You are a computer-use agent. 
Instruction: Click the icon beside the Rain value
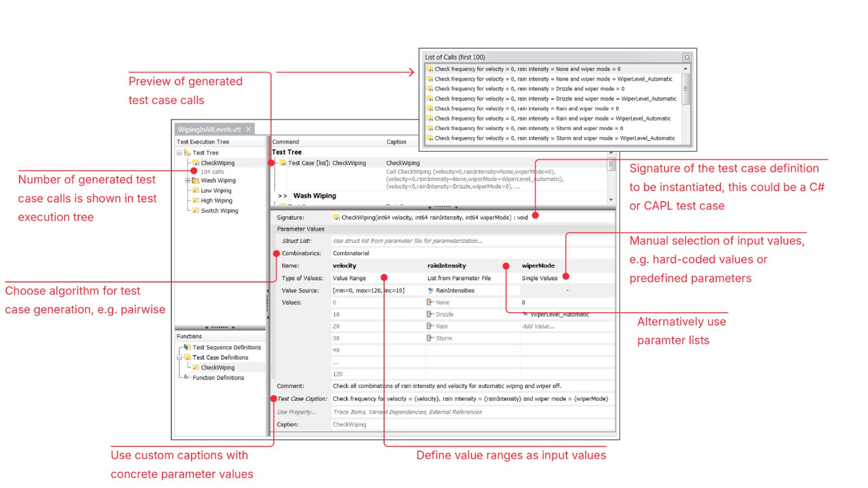coord(431,326)
